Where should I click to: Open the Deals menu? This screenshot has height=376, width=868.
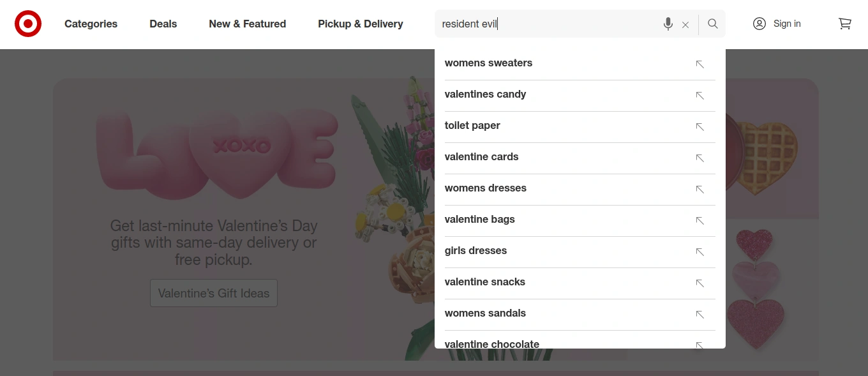tap(163, 24)
